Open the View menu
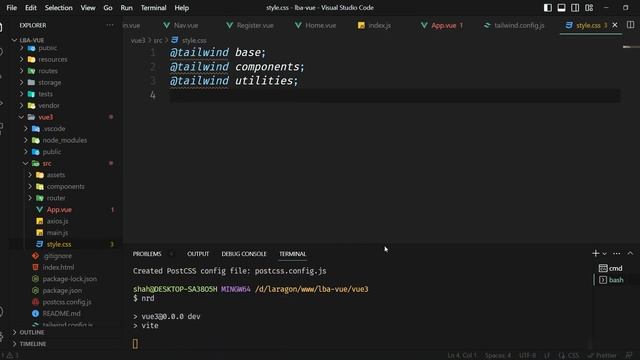The width and height of the screenshot is (640, 360). click(x=88, y=8)
